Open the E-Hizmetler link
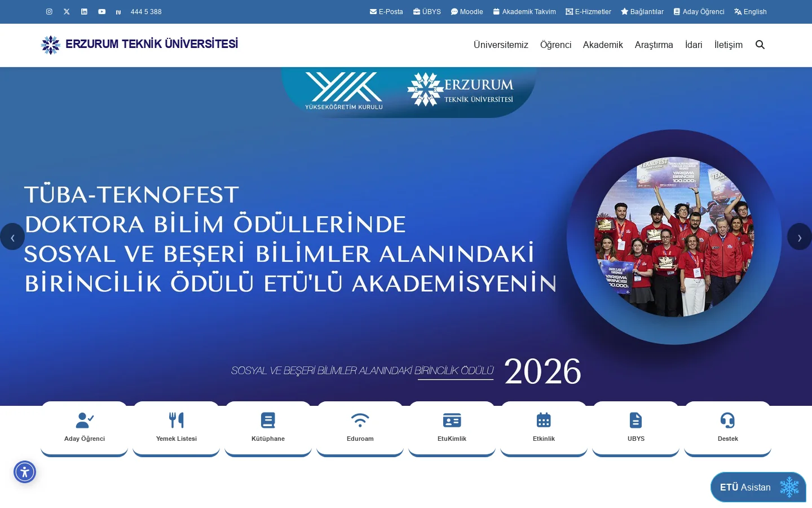 point(588,12)
